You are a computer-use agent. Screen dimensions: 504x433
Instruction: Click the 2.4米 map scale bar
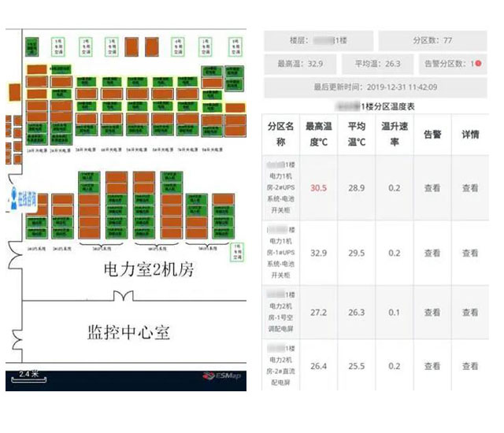point(29,378)
